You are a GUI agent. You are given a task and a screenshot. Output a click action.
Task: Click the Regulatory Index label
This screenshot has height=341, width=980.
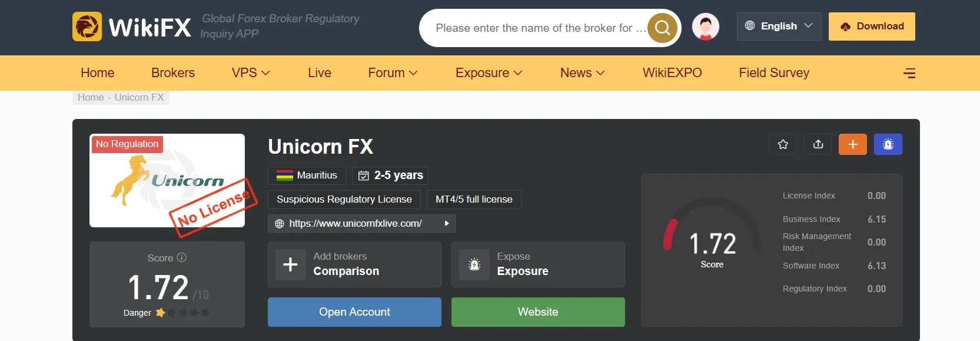click(815, 289)
